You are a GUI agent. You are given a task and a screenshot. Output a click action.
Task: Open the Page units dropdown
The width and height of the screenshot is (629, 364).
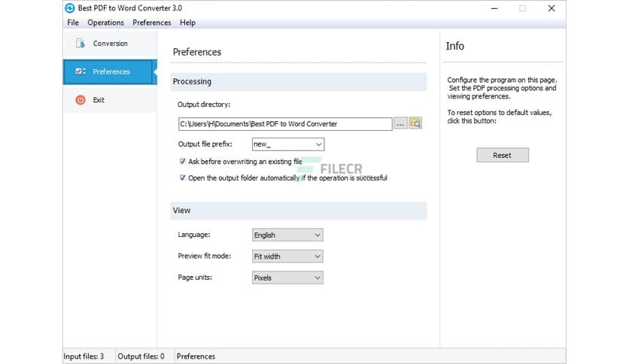tap(287, 278)
